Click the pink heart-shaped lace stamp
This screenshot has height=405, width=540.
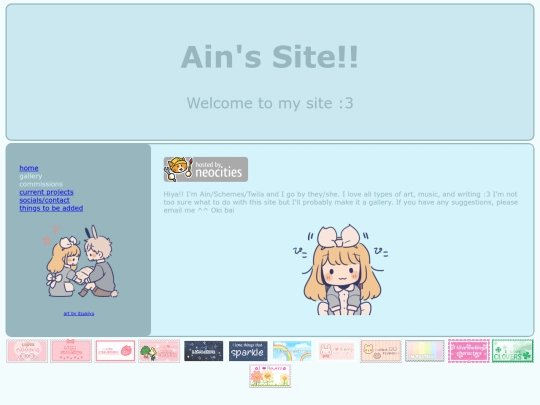(27, 351)
